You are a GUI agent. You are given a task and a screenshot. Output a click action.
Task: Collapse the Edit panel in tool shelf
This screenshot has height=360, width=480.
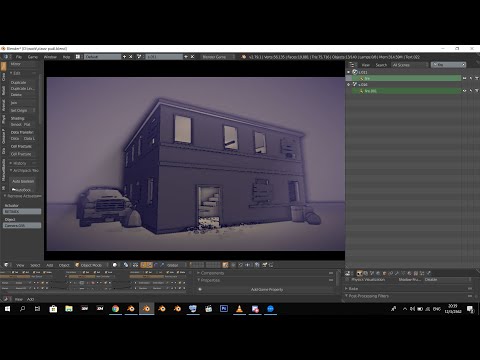(x=17, y=73)
